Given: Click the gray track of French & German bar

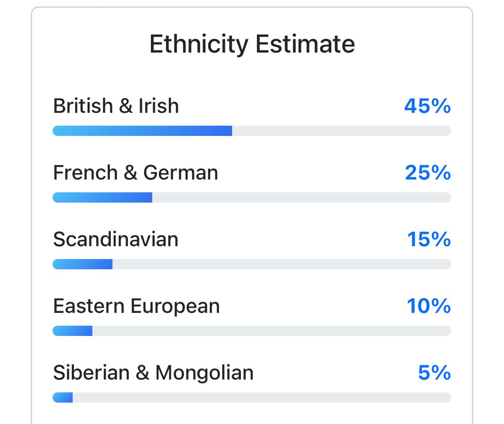Looking at the screenshot, I should coord(301,197).
